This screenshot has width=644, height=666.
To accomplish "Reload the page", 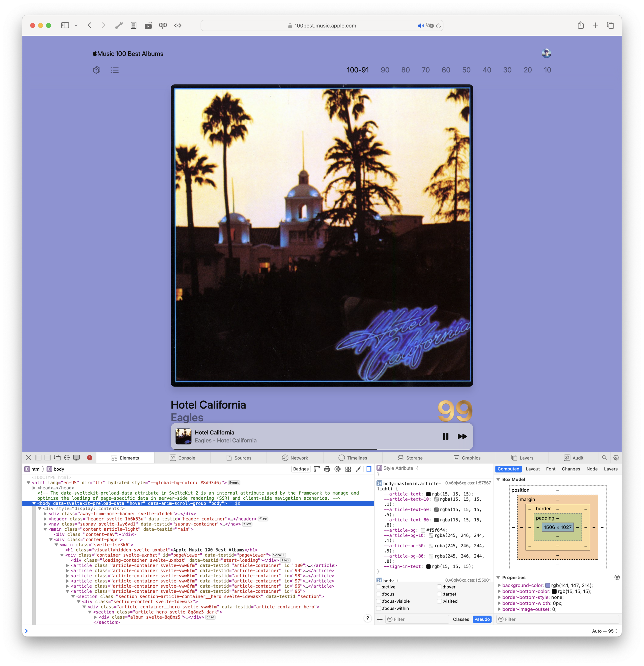I will 438,25.
